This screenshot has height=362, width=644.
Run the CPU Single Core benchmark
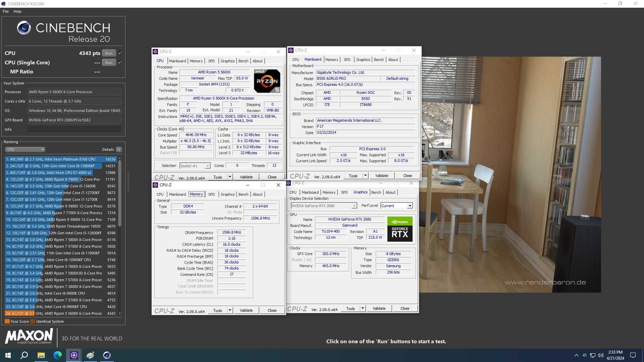pos(109,62)
